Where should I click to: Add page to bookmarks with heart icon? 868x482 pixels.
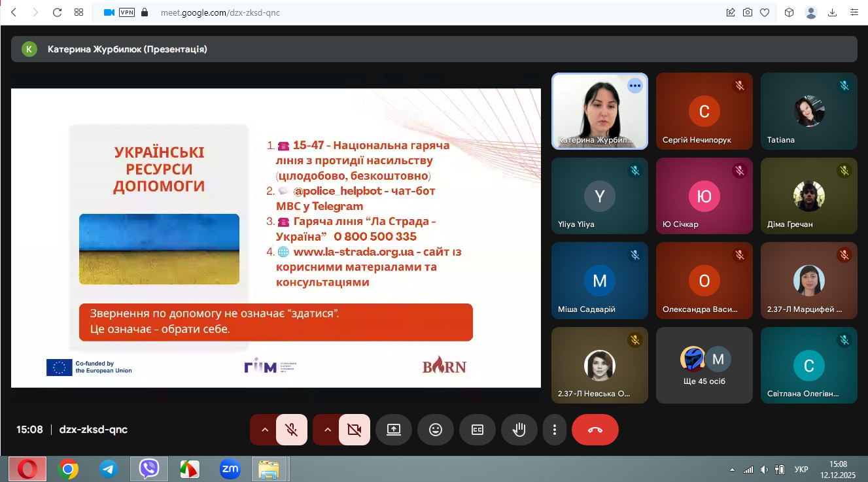pos(764,12)
